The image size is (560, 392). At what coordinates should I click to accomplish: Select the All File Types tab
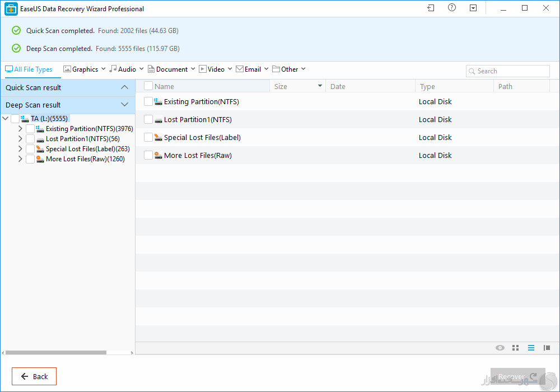(x=29, y=69)
